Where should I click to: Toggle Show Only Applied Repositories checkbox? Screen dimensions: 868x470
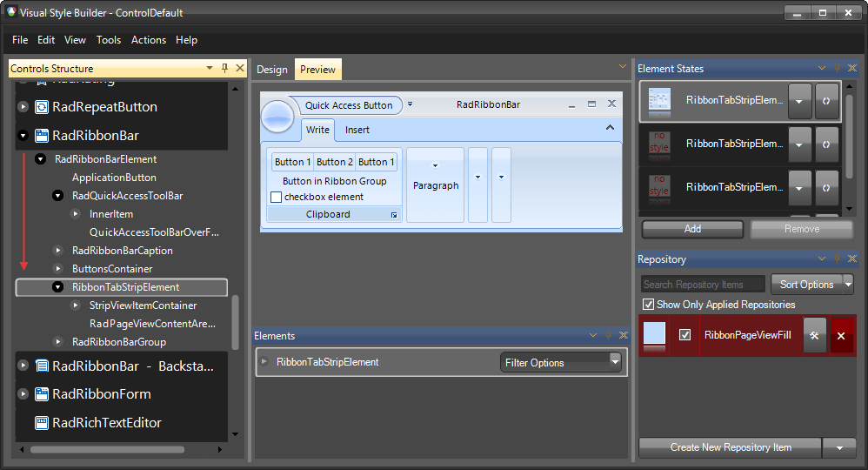648,305
